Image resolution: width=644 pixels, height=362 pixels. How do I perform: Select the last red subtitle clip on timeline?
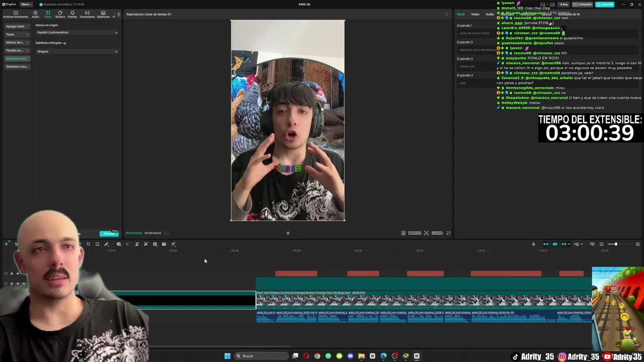coord(572,274)
